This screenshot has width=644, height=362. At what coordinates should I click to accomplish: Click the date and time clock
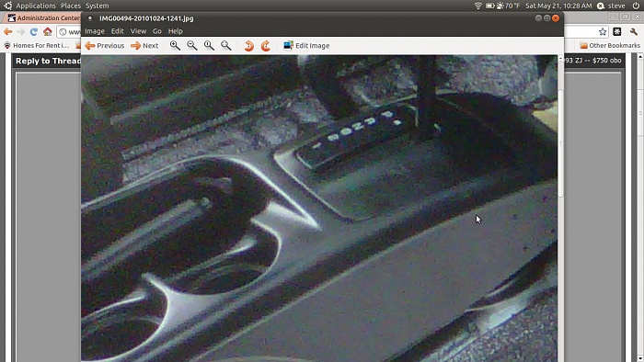pyautogui.click(x=558, y=6)
